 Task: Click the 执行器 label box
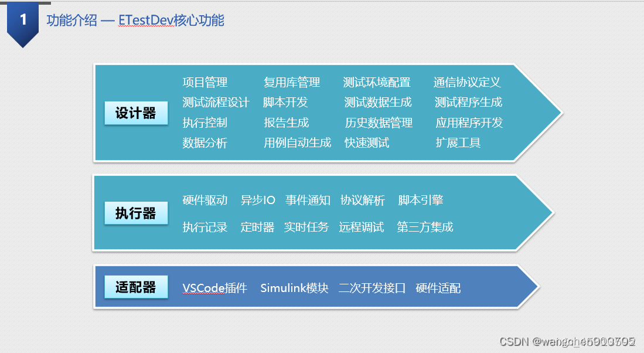(136, 213)
